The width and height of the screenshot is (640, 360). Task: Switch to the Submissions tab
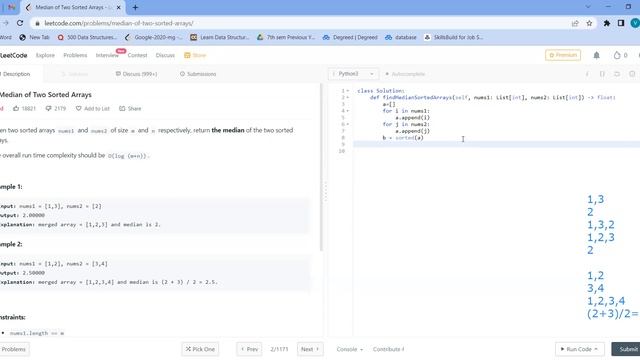tap(198, 74)
